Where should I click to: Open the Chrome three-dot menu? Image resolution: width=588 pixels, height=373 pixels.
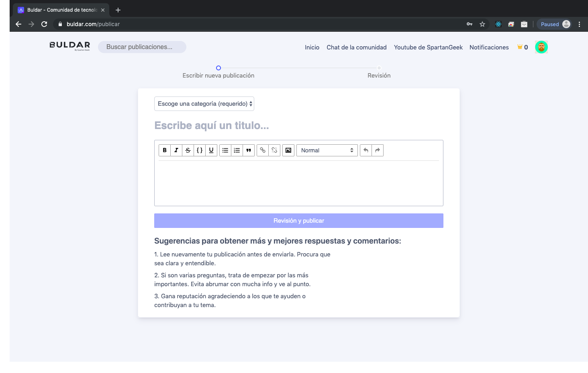579,24
